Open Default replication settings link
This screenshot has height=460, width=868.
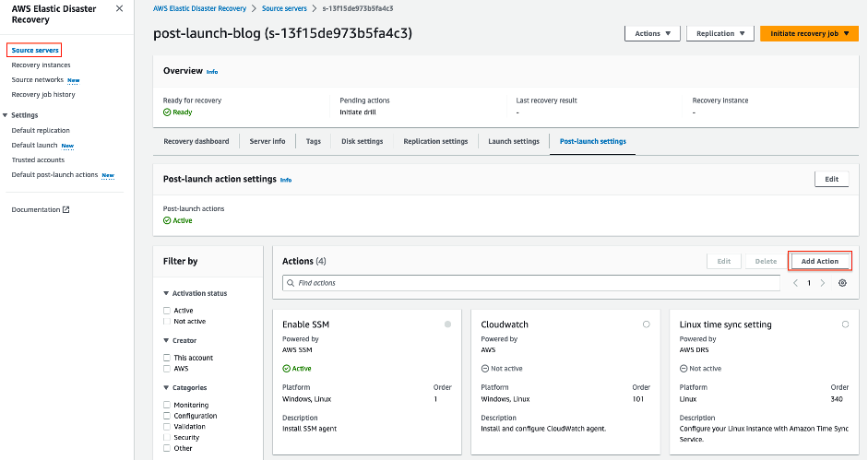click(x=41, y=131)
